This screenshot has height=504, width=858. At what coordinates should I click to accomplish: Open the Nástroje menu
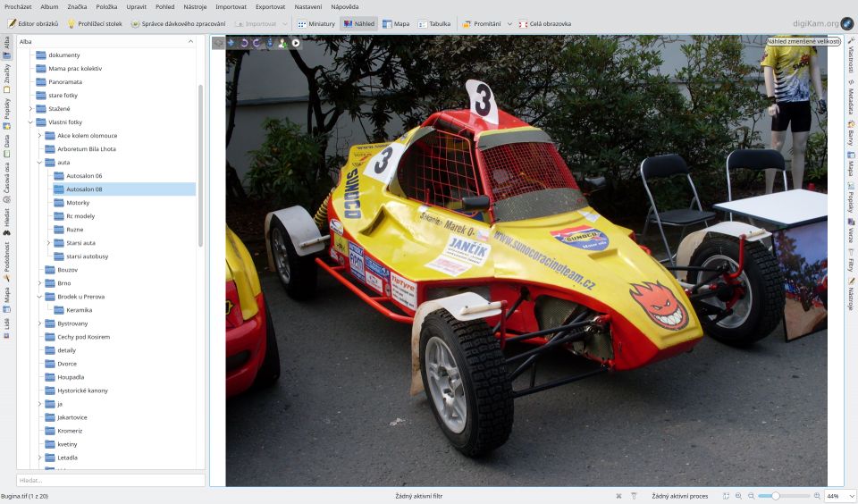195,6
